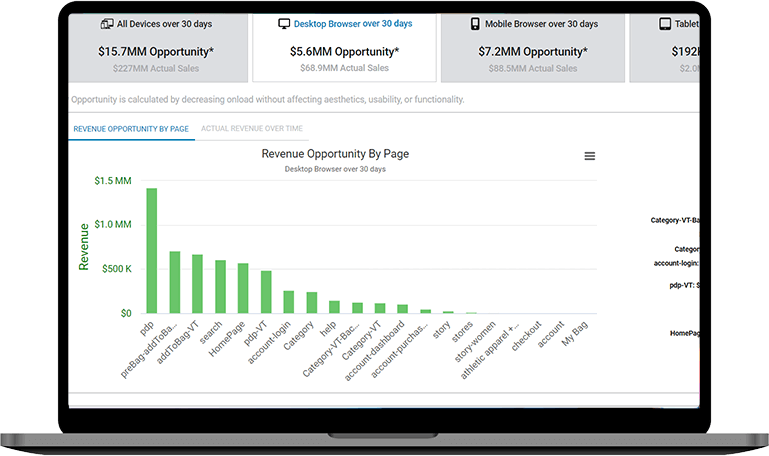The width and height of the screenshot is (769, 456).
Task: Switch to Actual Revenue Over Time tab
Action: point(252,128)
